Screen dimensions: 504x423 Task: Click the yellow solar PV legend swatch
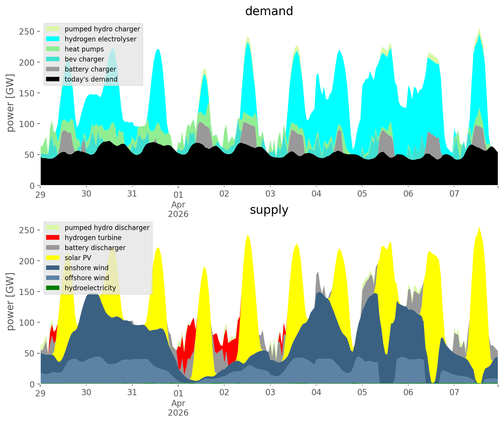tap(53, 258)
